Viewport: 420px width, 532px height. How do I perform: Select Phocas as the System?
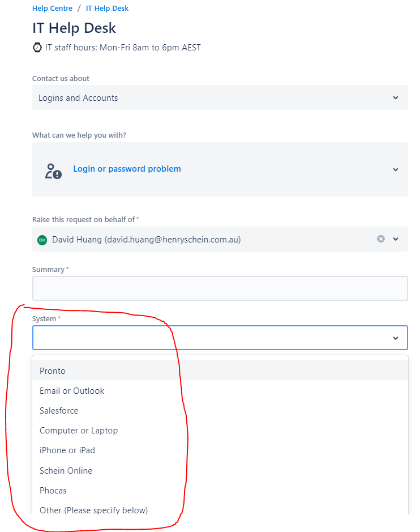pyautogui.click(x=53, y=490)
